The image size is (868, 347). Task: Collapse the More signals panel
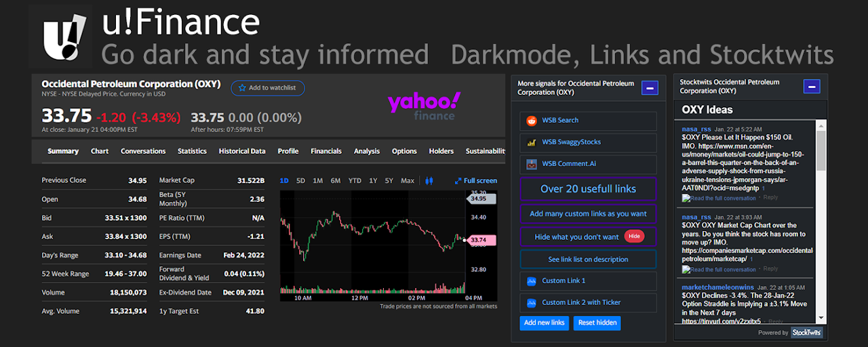click(x=649, y=87)
